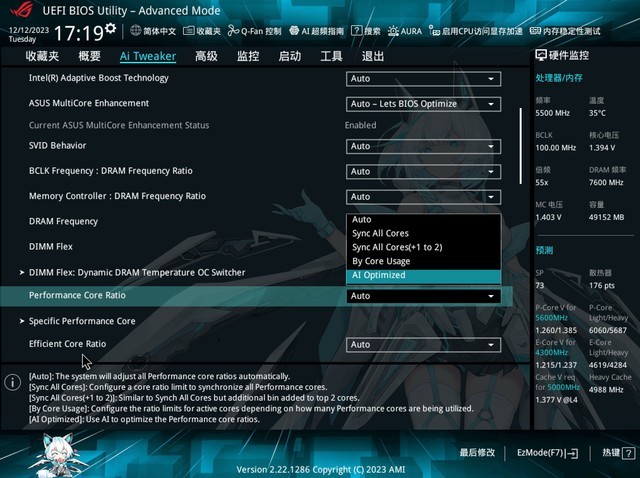The width and height of the screenshot is (640, 478).
Task: Click the Version 2.22.1286 copyright text
Action: pos(321,469)
